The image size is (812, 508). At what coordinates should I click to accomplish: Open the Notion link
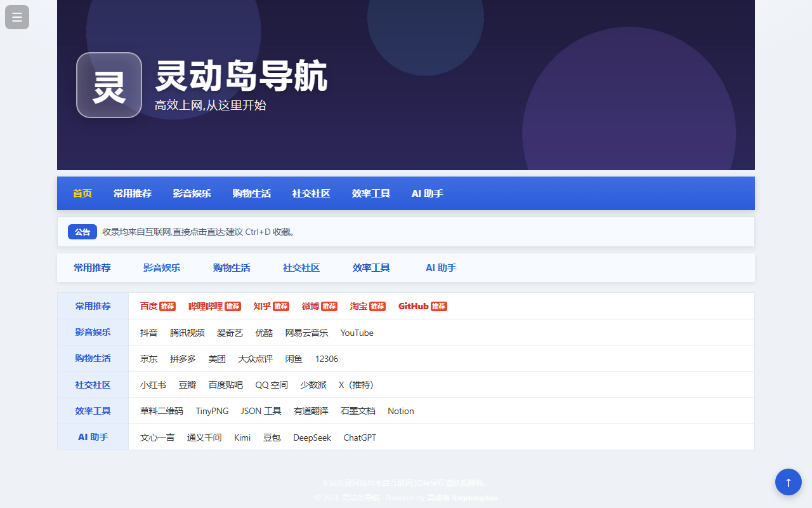pyautogui.click(x=401, y=411)
